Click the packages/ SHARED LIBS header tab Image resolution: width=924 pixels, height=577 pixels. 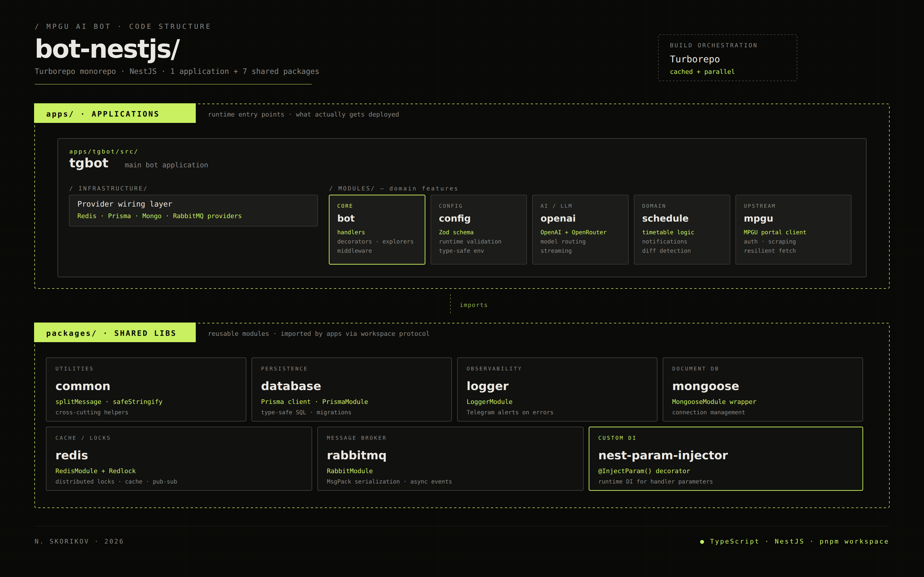click(115, 333)
